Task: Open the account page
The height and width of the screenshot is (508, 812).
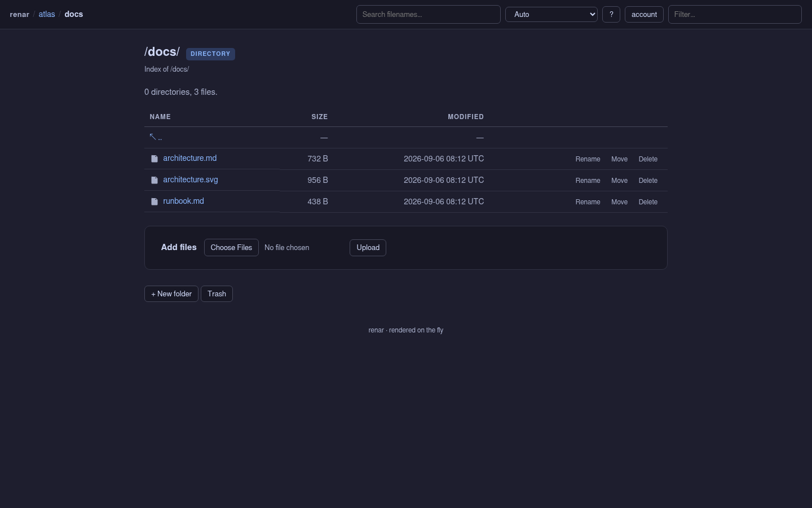Action: coord(644,14)
